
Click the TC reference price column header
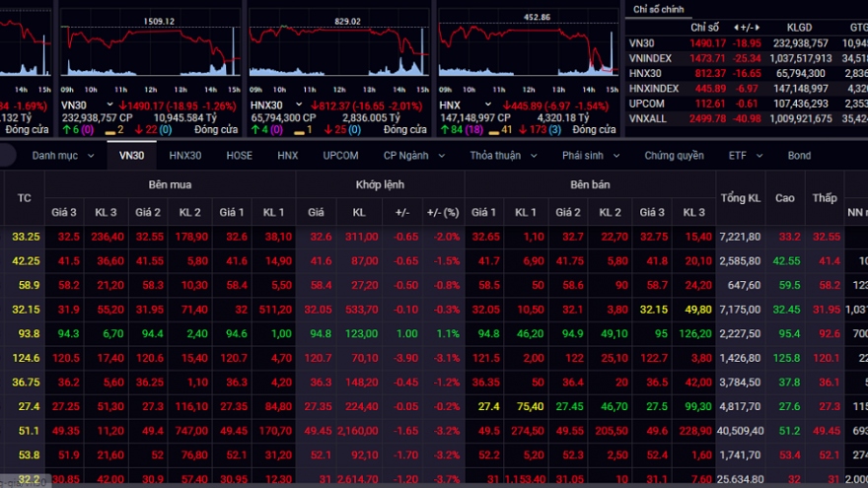pos(25,198)
